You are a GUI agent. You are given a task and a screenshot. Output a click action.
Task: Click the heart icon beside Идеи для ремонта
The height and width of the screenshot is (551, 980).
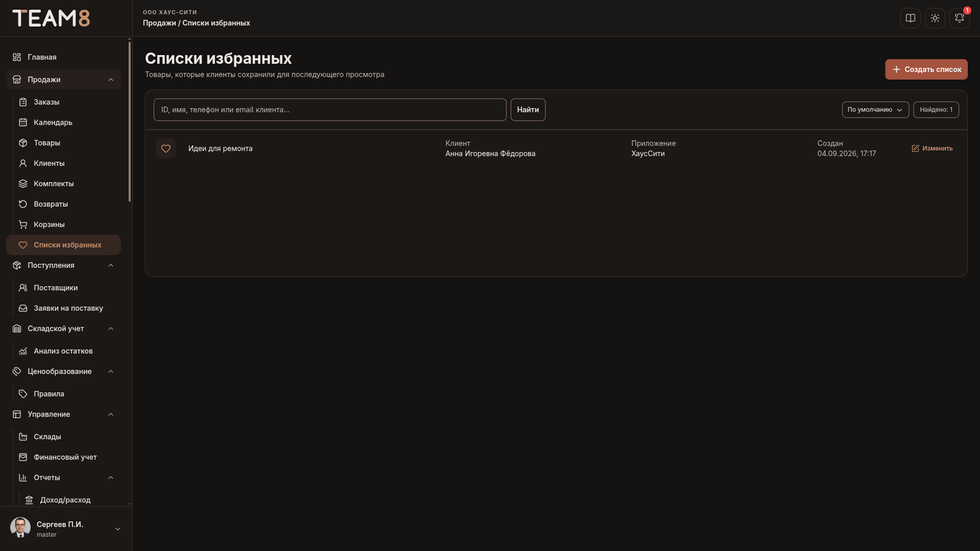pyautogui.click(x=165, y=148)
